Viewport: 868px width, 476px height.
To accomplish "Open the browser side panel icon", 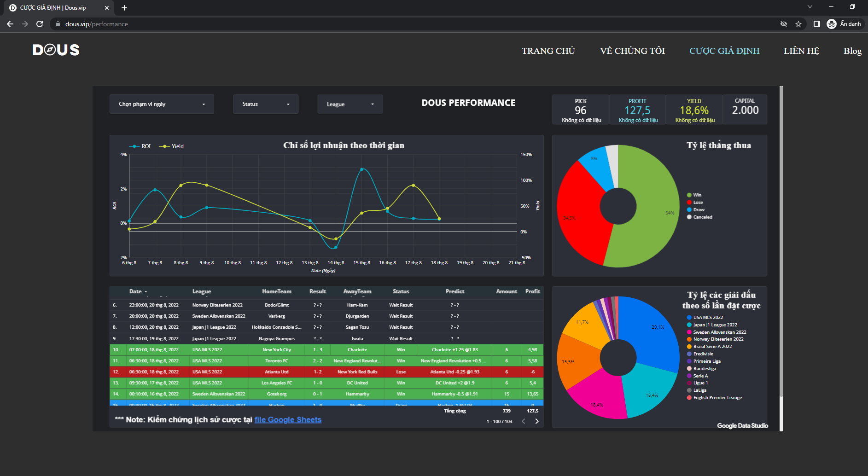I will 816,24.
